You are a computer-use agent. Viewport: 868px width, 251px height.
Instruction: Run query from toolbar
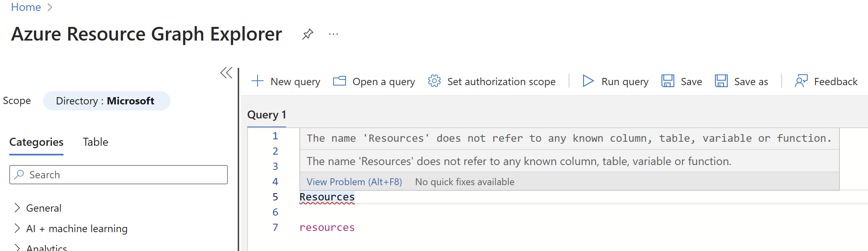[x=625, y=82]
